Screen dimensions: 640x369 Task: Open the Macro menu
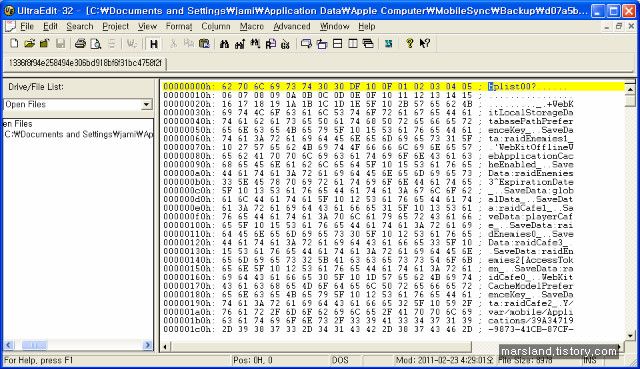point(251,27)
